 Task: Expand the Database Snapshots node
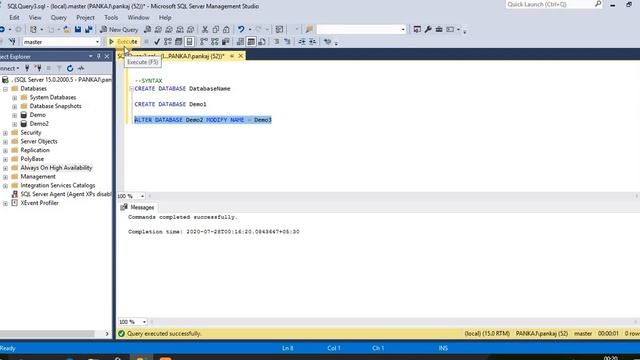14,107
